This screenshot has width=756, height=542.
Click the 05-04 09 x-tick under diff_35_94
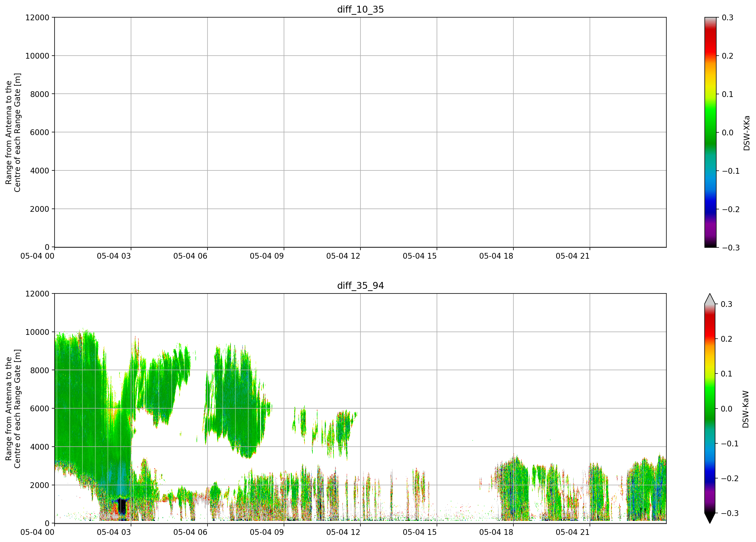267,532
